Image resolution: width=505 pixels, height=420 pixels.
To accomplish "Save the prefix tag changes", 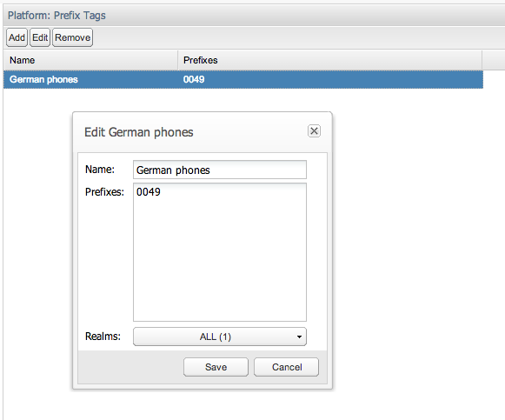I will point(216,367).
